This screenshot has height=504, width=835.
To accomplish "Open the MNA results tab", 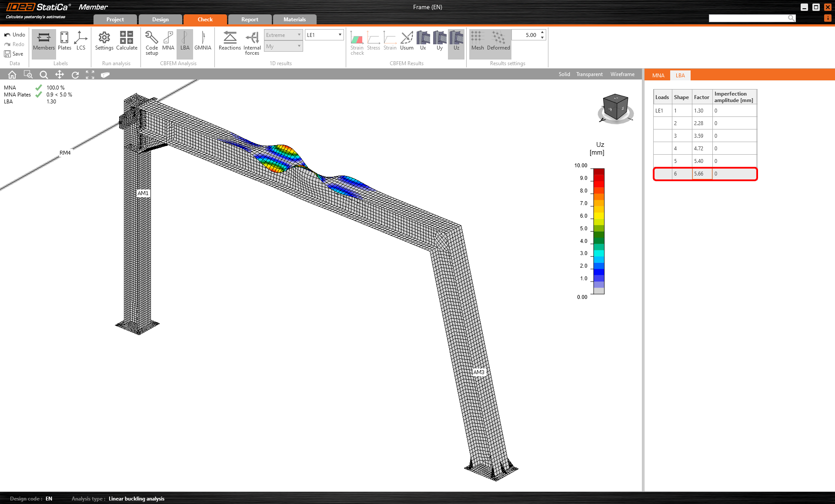I will coord(658,76).
